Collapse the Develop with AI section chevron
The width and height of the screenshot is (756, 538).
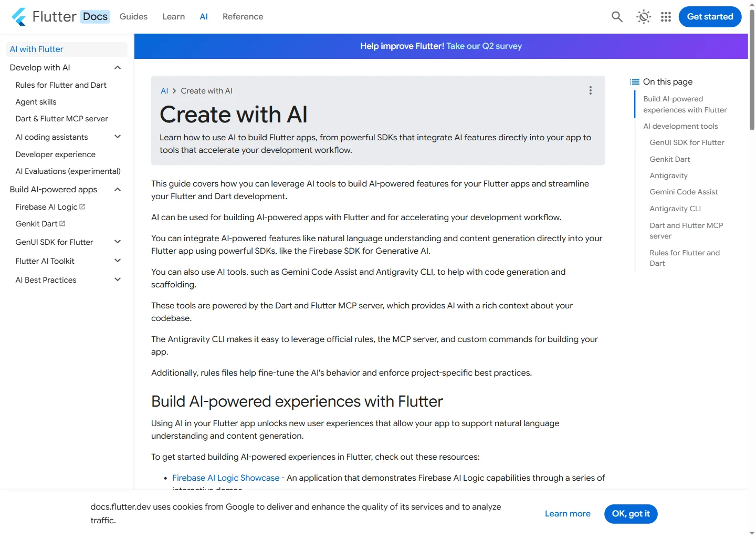coord(118,68)
